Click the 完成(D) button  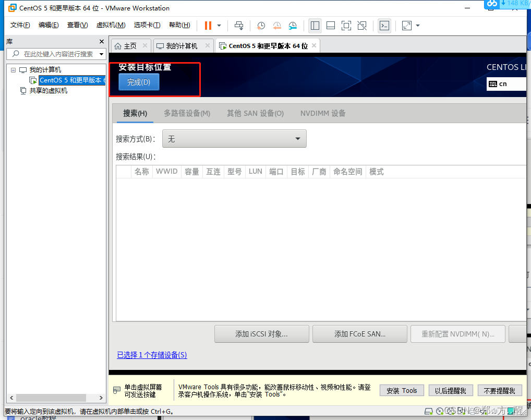(x=139, y=82)
